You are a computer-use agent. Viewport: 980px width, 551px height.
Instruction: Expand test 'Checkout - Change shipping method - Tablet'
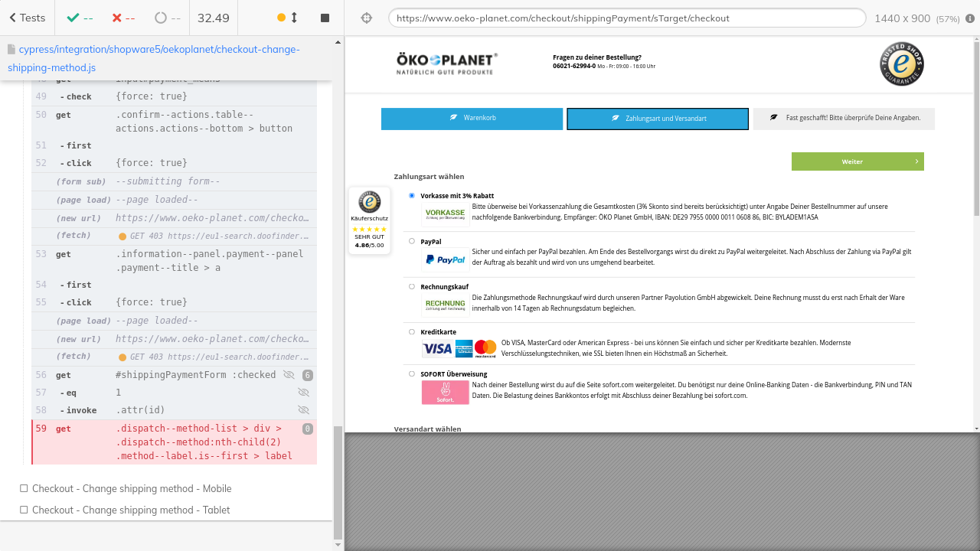pos(130,510)
